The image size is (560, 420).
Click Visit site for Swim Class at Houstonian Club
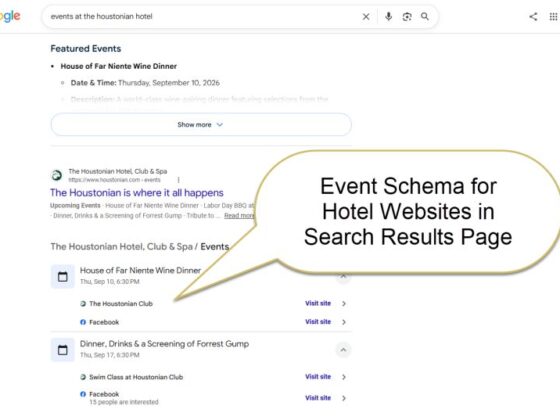[x=318, y=376]
